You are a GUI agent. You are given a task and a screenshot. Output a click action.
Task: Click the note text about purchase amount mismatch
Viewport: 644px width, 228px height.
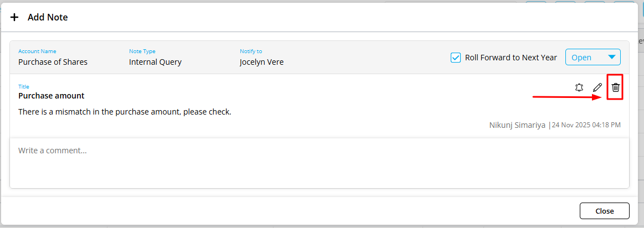(125, 112)
